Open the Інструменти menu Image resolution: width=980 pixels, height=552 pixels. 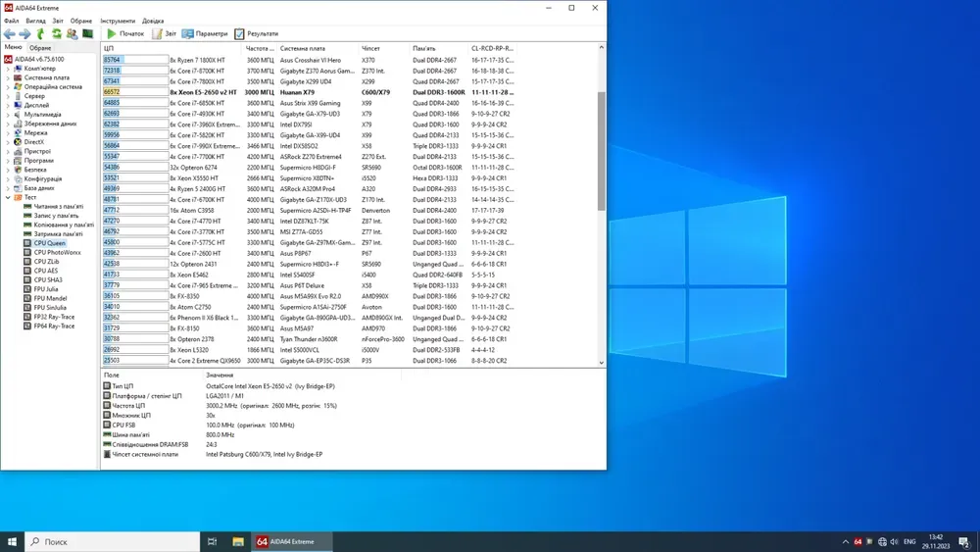coord(118,21)
